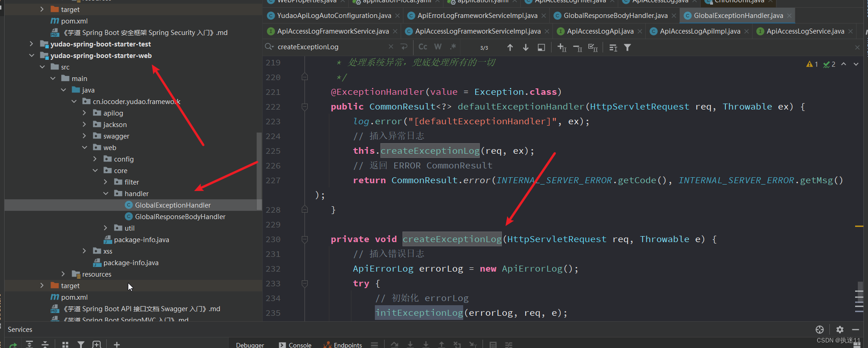
Task: Open ApiAccessLogFrameworkService.java tab
Action: (x=333, y=31)
